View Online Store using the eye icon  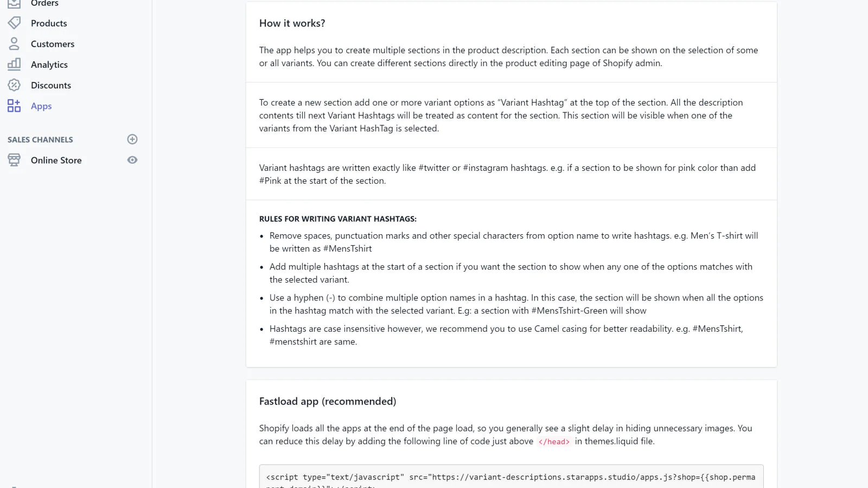click(x=132, y=160)
